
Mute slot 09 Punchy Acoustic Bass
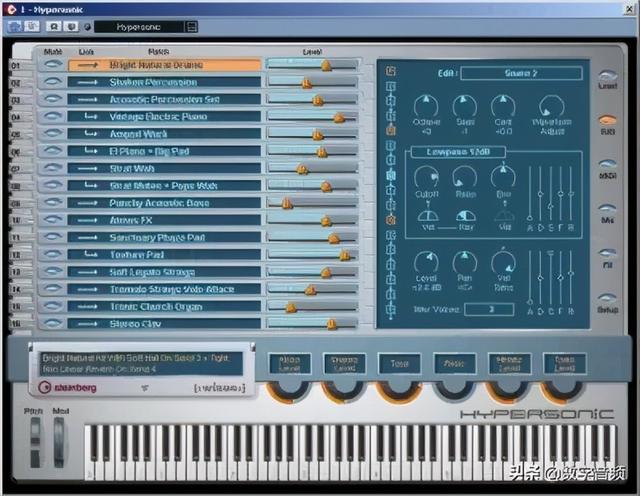[x=53, y=203]
